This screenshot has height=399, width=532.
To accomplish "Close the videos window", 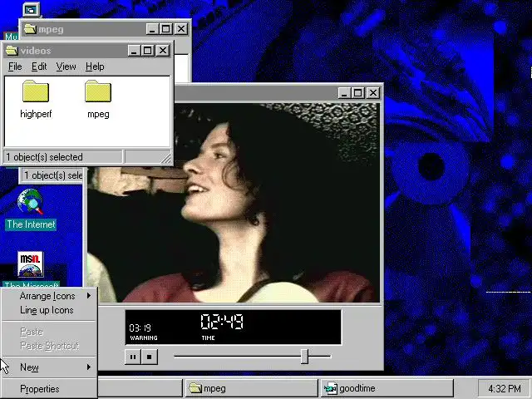I will (x=163, y=51).
